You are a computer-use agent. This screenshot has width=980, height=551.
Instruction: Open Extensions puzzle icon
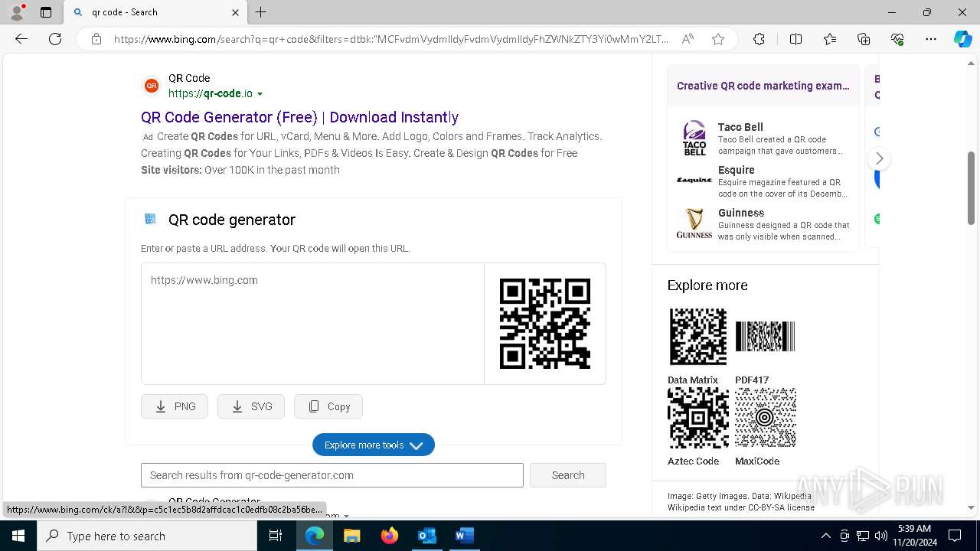click(759, 39)
